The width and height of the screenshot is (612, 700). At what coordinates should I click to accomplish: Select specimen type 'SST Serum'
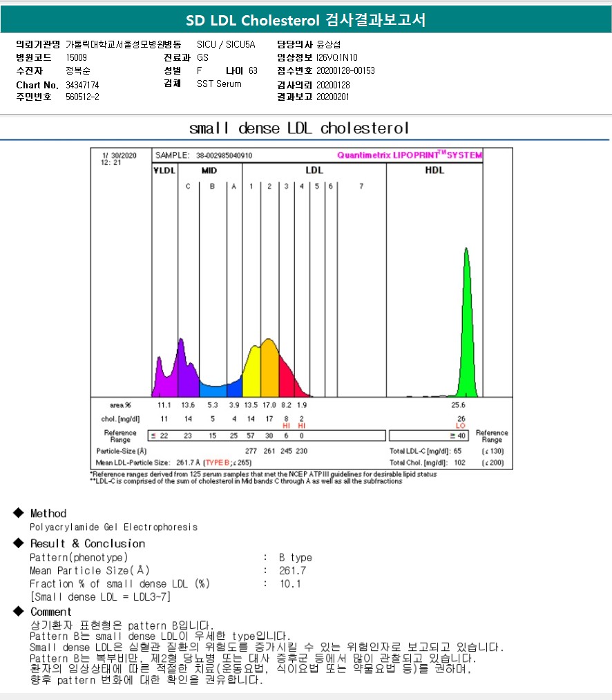tap(219, 84)
